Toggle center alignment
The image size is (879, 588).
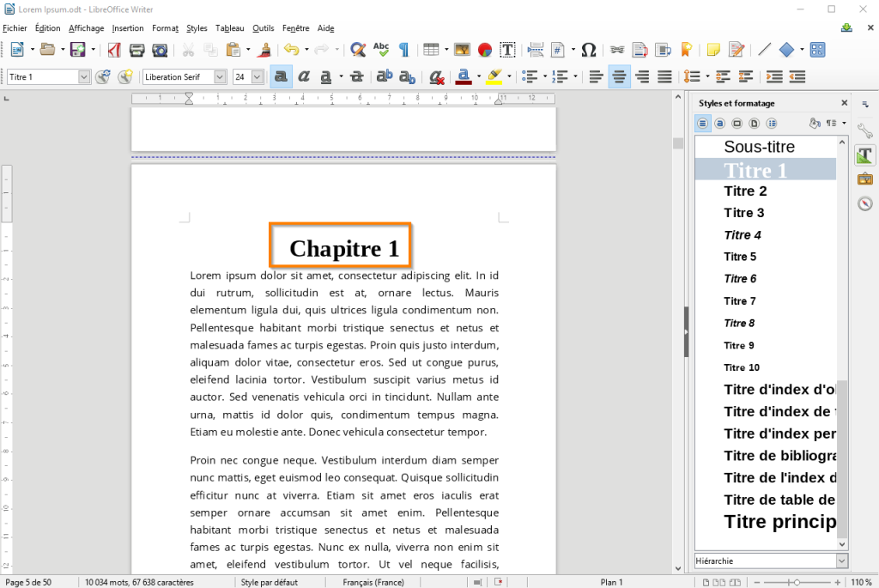(x=619, y=76)
